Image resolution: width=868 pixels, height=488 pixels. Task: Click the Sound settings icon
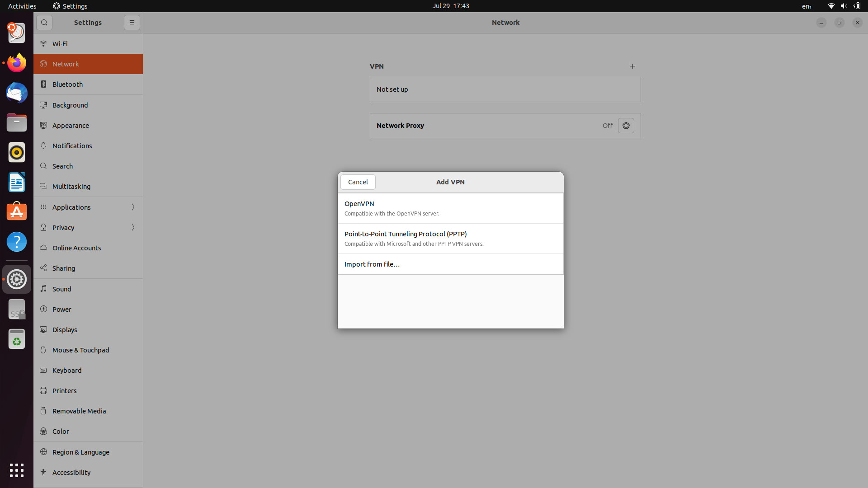(x=43, y=289)
